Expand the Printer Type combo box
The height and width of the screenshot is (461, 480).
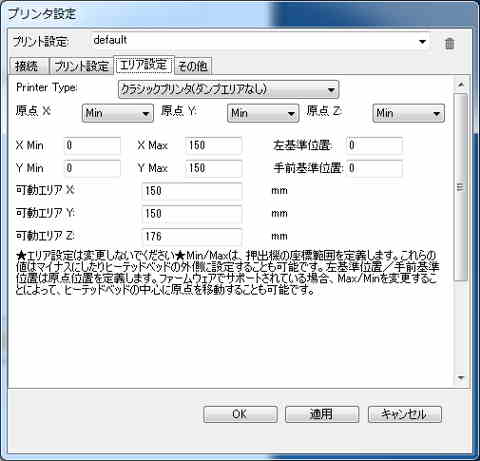coord(228,89)
